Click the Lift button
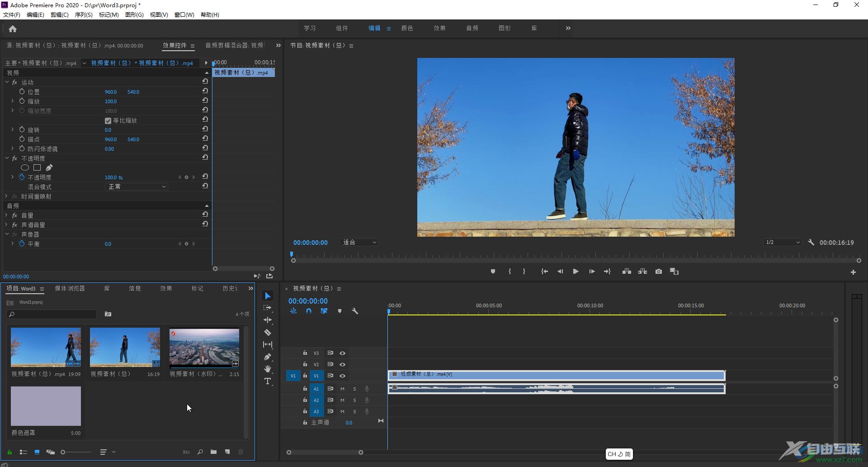The height and width of the screenshot is (467, 868). pos(627,272)
